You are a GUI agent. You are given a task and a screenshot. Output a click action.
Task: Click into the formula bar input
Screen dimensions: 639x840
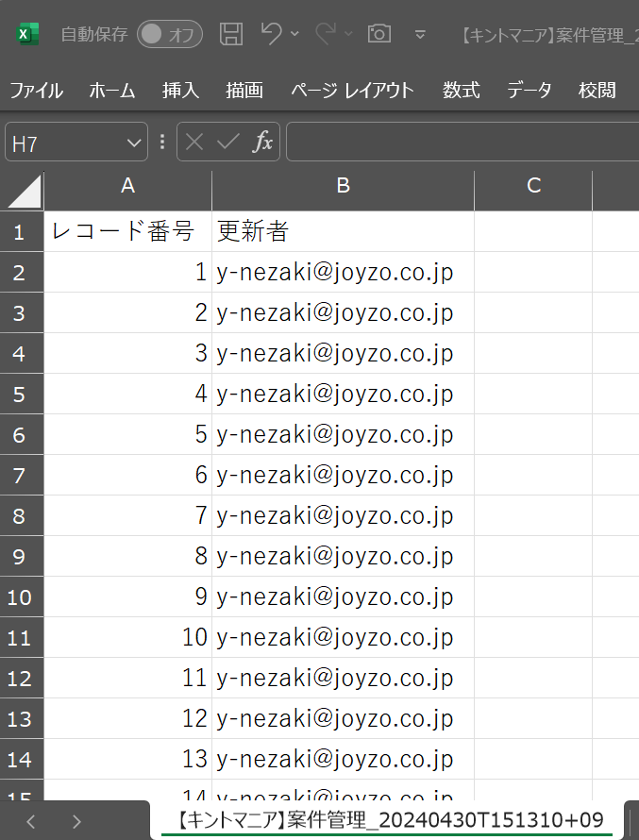[462, 142]
